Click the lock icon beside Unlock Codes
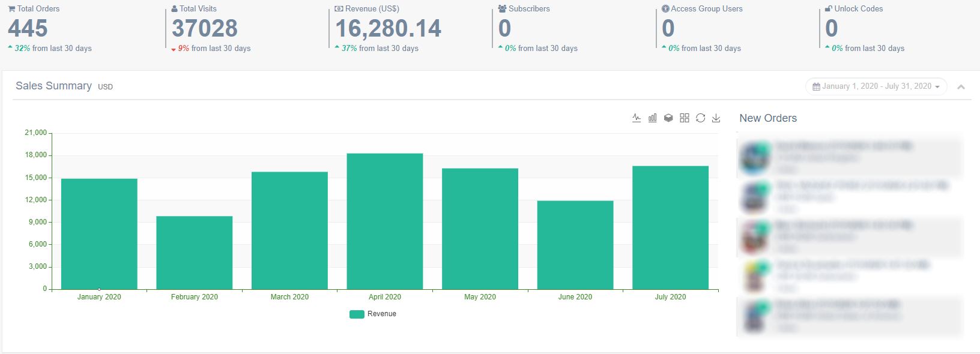 coord(828,9)
